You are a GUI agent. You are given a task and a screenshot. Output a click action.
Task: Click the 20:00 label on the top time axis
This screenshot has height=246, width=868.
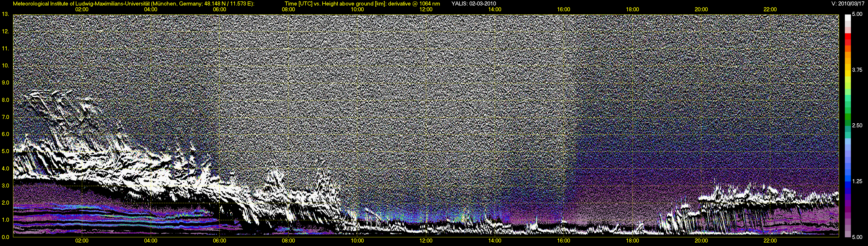701,10
